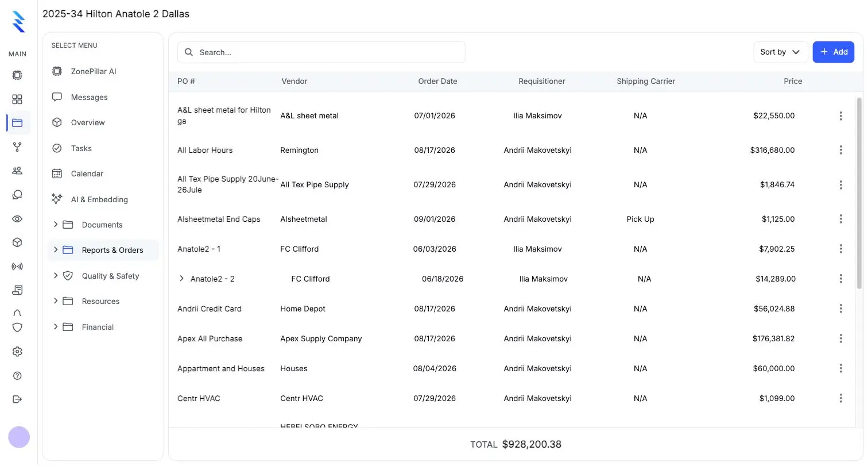Focus the Search input field
This screenshot has width=868, height=466.
pos(321,52)
